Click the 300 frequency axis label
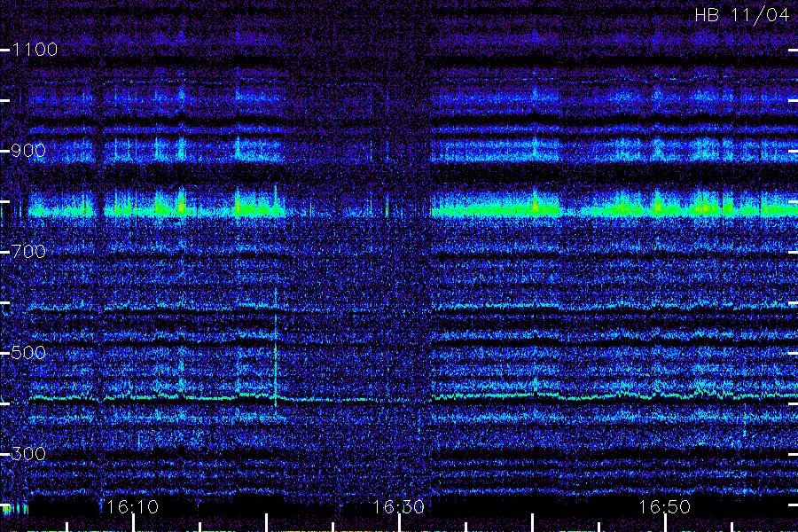Viewport: 798px width, 532px height. click(x=28, y=453)
